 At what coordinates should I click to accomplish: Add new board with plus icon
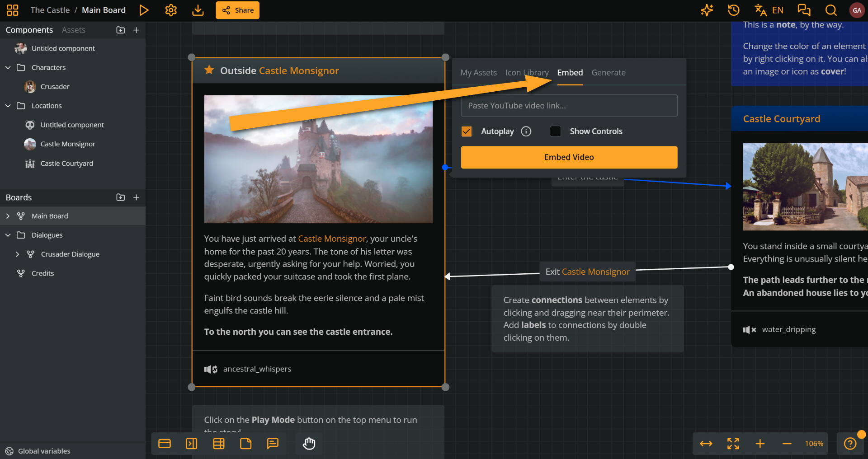(136, 197)
